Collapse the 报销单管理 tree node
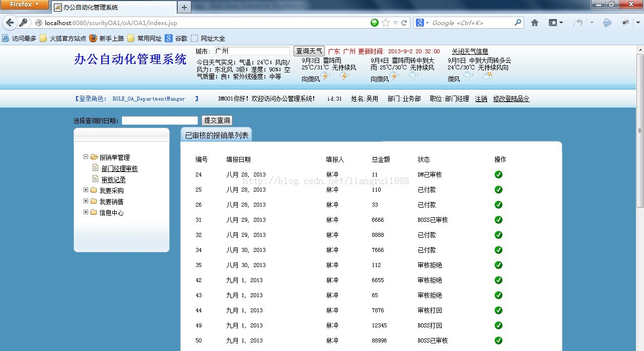The image size is (644, 351). 85,156
